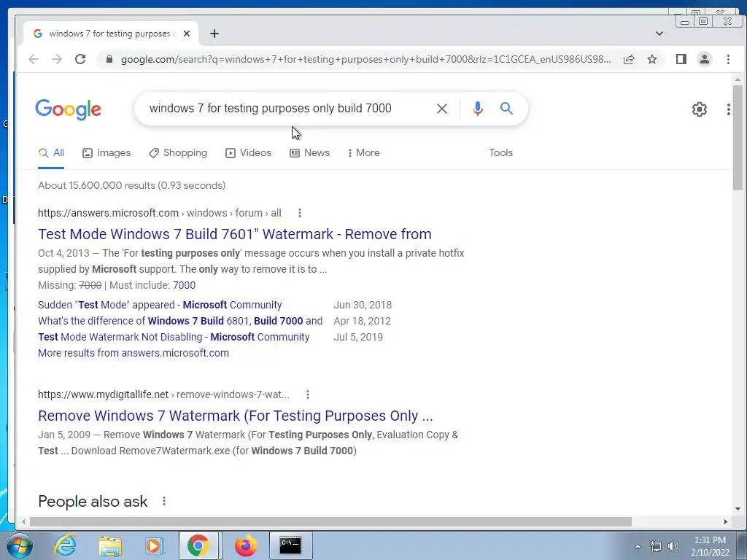
Task: Open Command Prompt from taskbar
Action: click(x=290, y=545)
